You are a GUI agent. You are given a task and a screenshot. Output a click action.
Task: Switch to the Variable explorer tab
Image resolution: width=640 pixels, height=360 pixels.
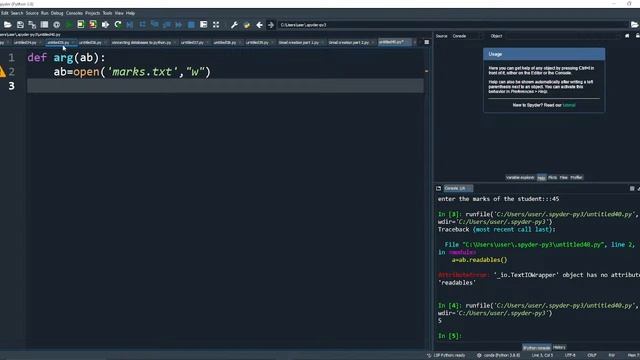[520, 178]
